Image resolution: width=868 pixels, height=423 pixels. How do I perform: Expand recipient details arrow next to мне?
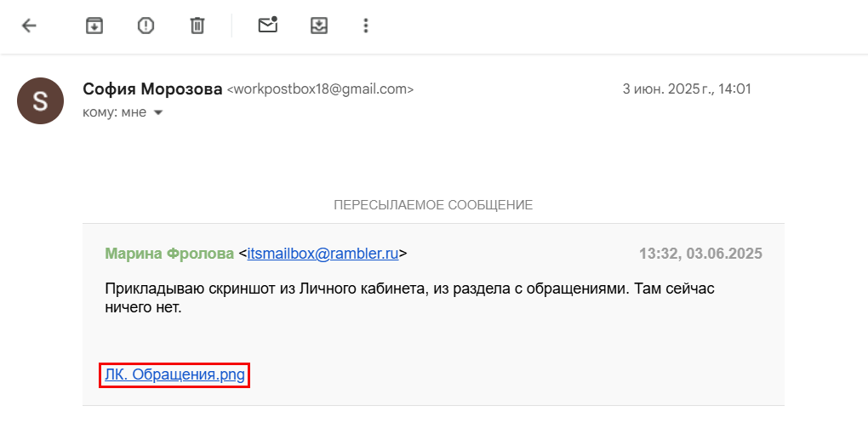pos(157,112)
